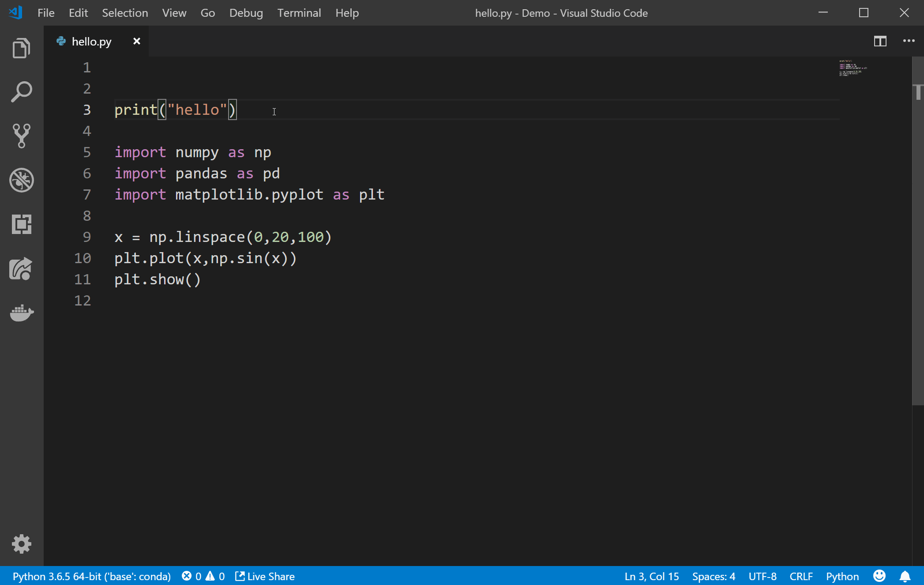Open the Docker extension panel
924x585 pixels.
tap(21, 313)
